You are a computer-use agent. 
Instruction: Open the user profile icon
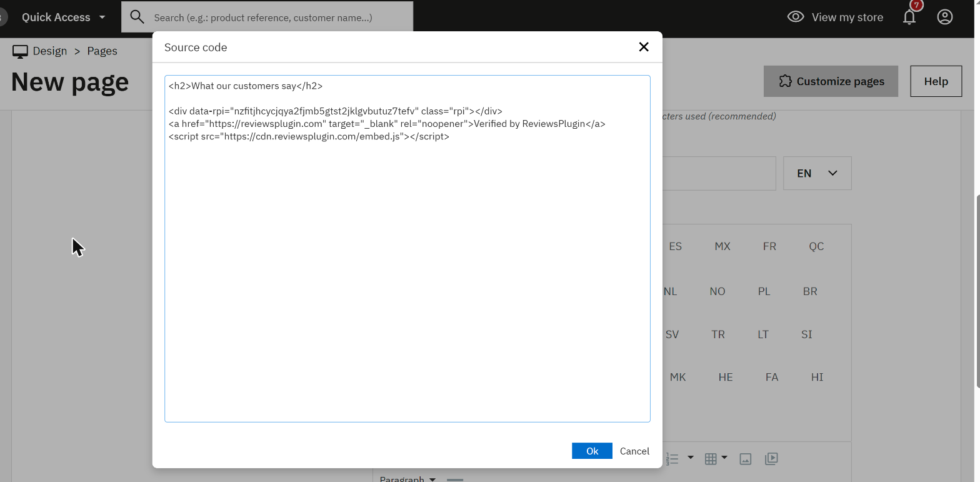point(945,17)
